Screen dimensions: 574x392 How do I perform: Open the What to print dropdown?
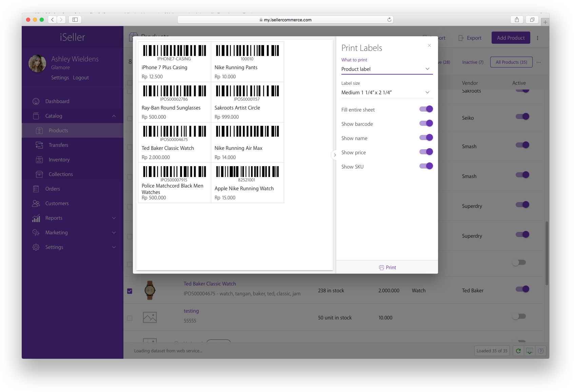click(x=387, y=69)
